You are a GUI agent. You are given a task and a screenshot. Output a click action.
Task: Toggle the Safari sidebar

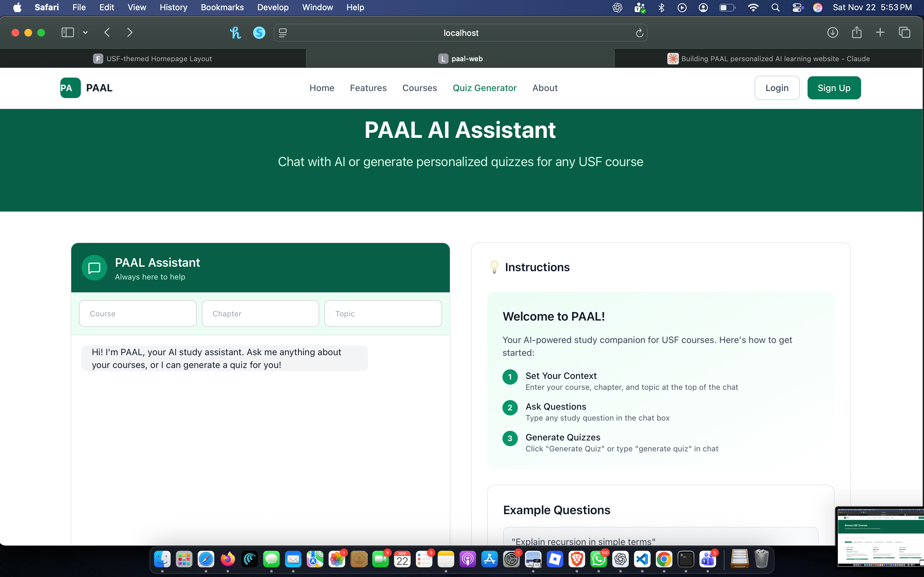(x=68, y=33)
